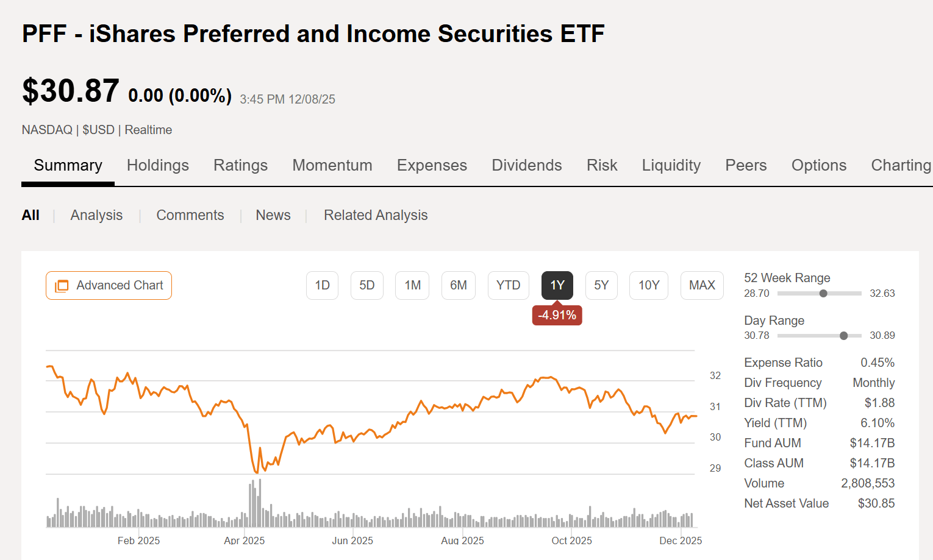Open Related Analysis articles
This screenshot has height=560, width=933.
[x=376, y=215]
